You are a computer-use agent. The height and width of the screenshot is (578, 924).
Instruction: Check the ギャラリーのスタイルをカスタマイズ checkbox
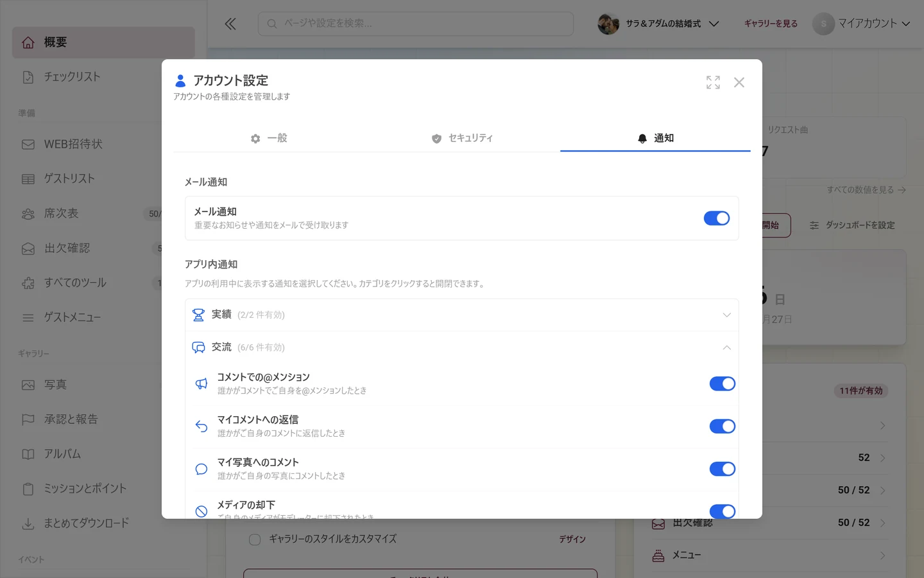tap(255, 539)
